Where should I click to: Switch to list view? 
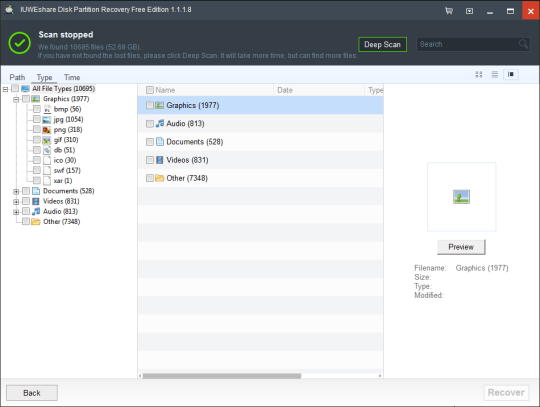[x=495, y=74]
